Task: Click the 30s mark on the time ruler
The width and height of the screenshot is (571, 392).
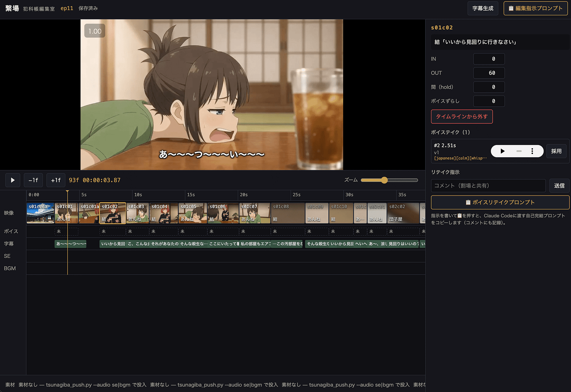Action: click(349, 195)
